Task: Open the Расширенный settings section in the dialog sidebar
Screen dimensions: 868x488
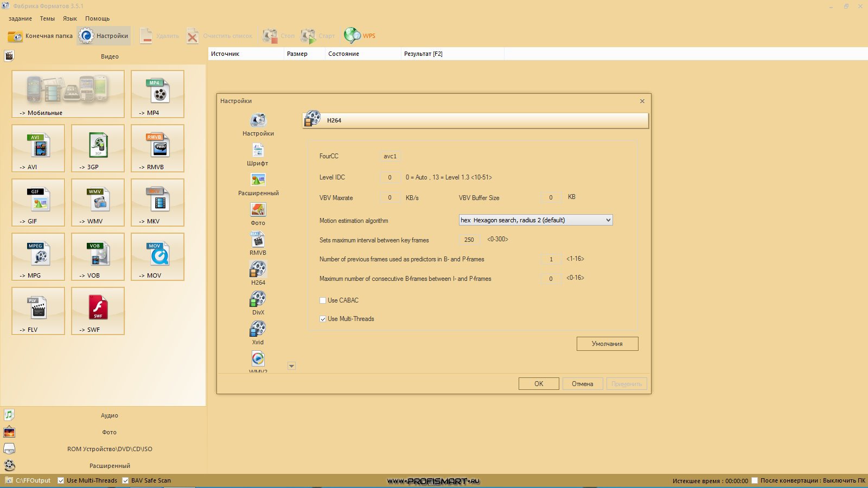Action: click(x=258, y=184)
